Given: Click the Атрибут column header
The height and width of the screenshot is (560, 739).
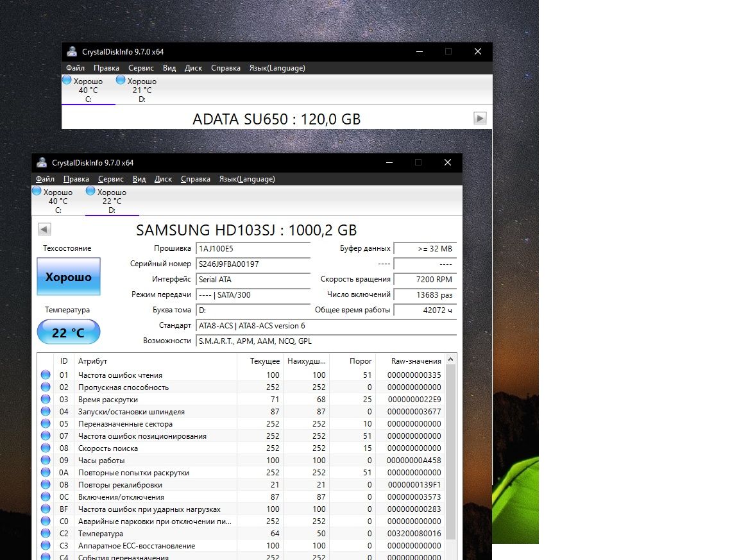Looking at the screenshot, I should pos(155,361).
